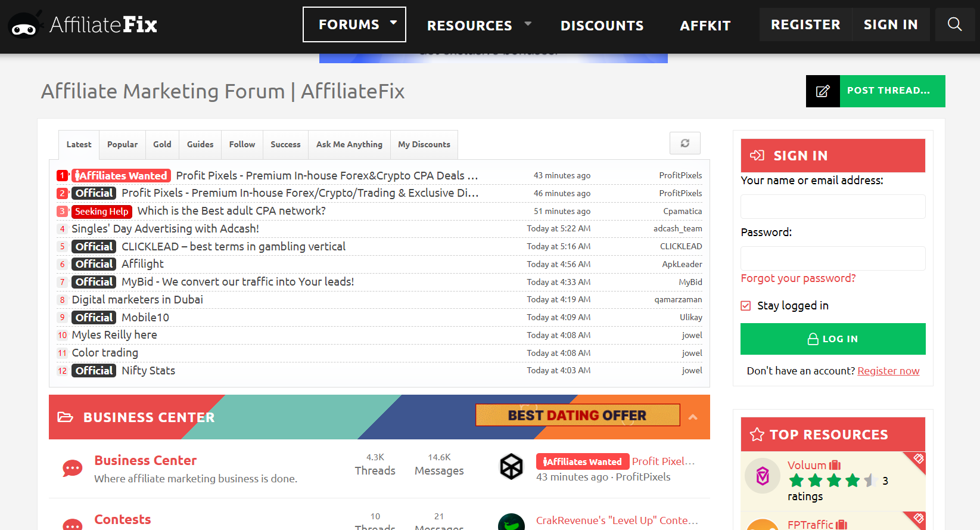The image size is (980, 530).
Task: Open the Resources menu item
Action: (x=469, y=26)
